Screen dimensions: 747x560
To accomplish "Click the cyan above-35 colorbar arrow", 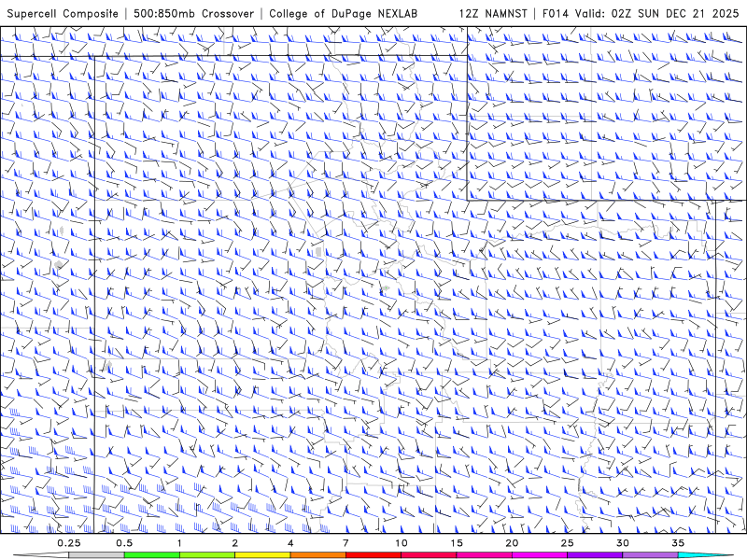I will coord(705,555).
